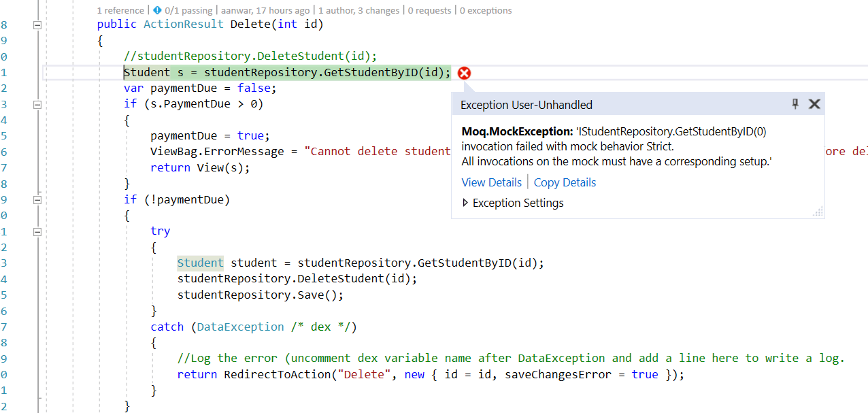Click Copy Details in the exception popup
The width and height of the screenshot is (868, 413).
tap(565, 182)
